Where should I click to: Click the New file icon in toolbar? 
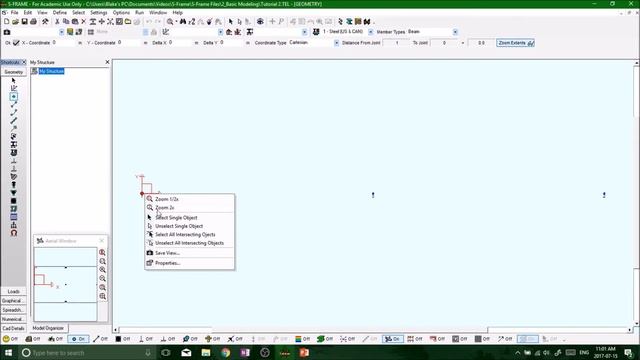pos(7,22)
